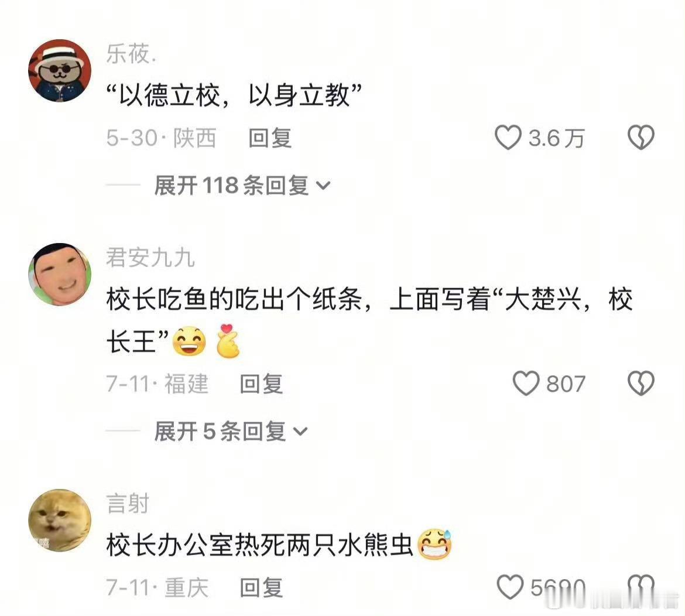Like 君安九九's comment showing 807 likes
Viewport: 685px width, 616px height.
[x=526, y=384]
